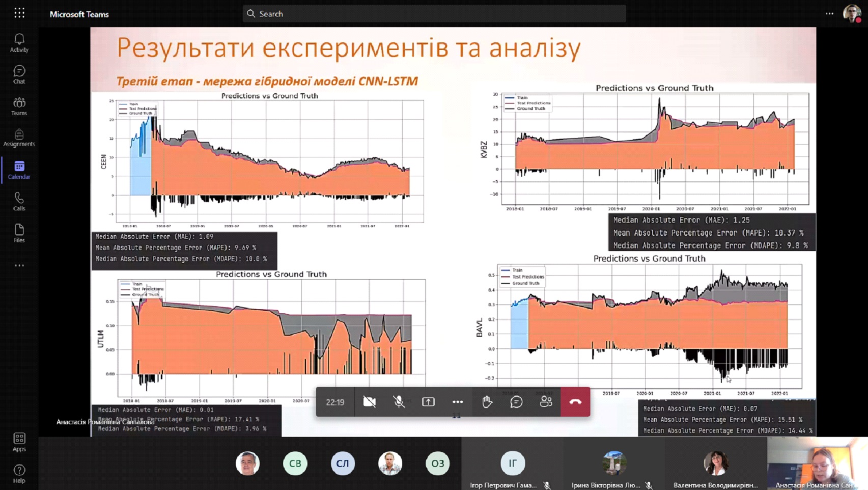The height and width of the screenshot is (490, 868).
Task: Click the CEEN 'MAPE: 9.69 %' text
Action: (x=176, y=248)
